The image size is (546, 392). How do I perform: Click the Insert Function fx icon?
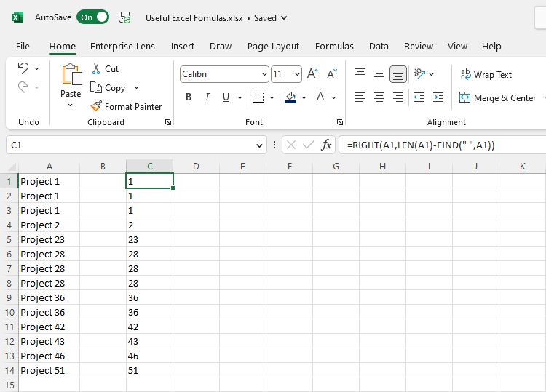click(327, 145)
